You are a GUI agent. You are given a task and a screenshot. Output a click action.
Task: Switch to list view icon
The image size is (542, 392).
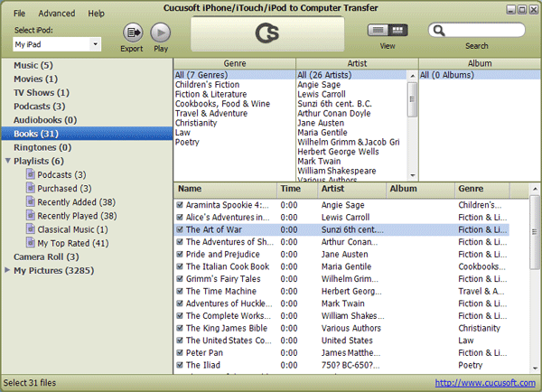click(x=378, y=31)
